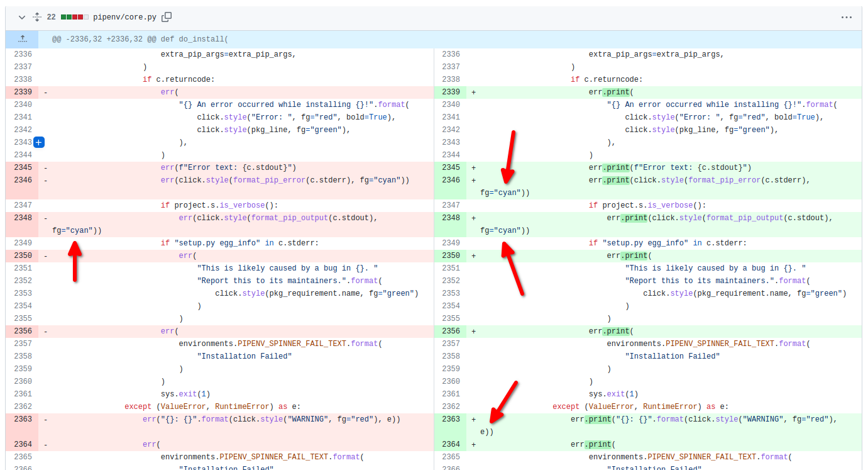868x470 pixels.
Task: Click added sys.exit(1) line on right
Action: tap(613, 394)
